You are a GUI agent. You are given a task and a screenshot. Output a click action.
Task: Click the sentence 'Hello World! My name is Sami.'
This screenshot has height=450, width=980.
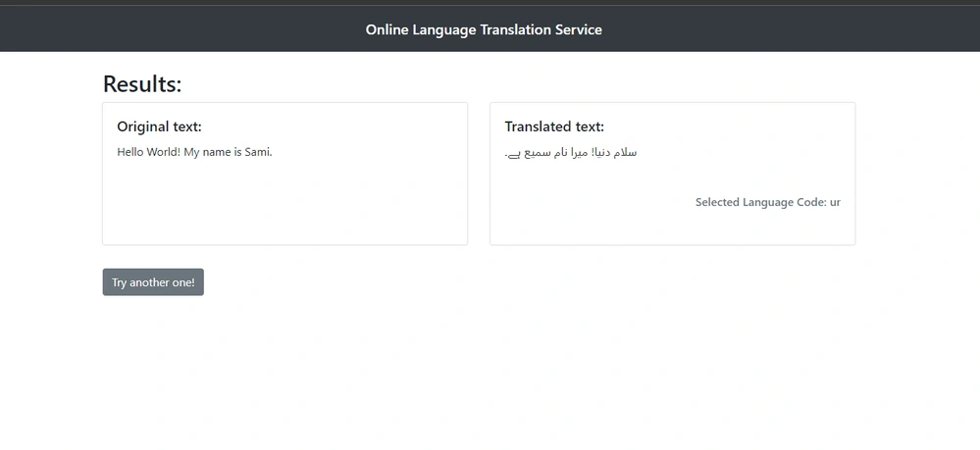194,152
